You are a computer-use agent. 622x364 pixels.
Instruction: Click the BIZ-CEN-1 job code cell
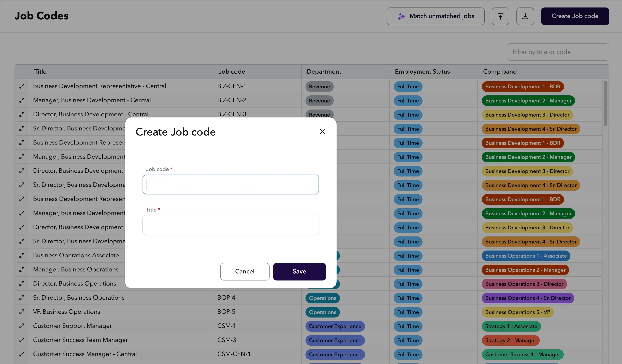[x=257, y=86]
